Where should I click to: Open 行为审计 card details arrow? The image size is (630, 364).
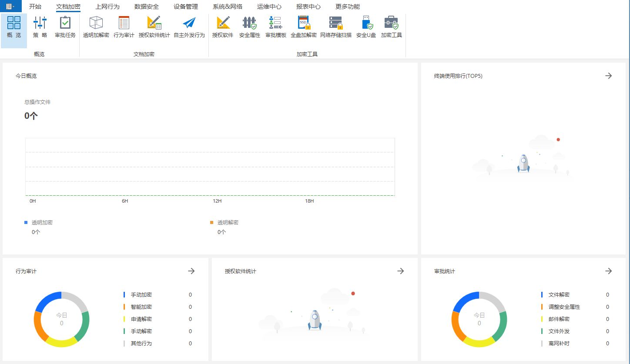191,271
